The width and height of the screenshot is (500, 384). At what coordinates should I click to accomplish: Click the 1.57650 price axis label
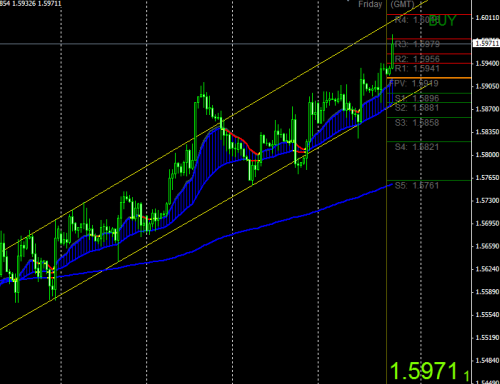487,178
